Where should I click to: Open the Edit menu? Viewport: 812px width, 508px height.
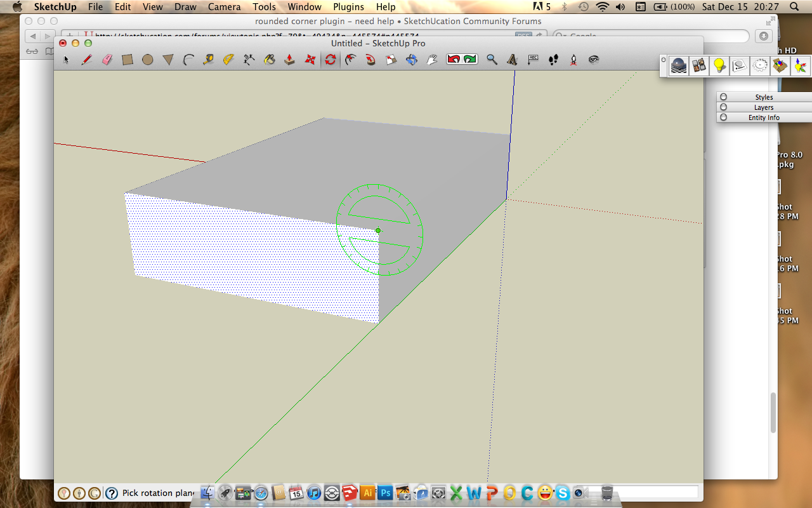click(x=122, y=7)
